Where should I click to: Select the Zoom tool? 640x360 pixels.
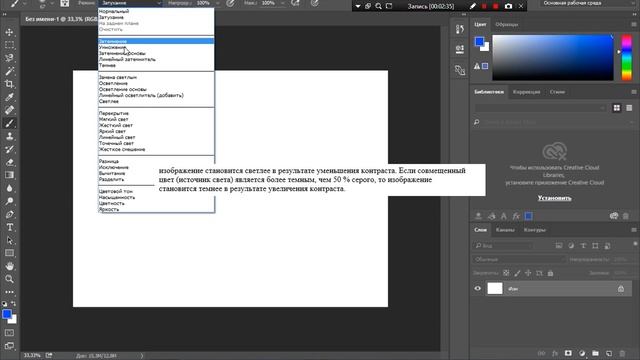pos(9,279)
